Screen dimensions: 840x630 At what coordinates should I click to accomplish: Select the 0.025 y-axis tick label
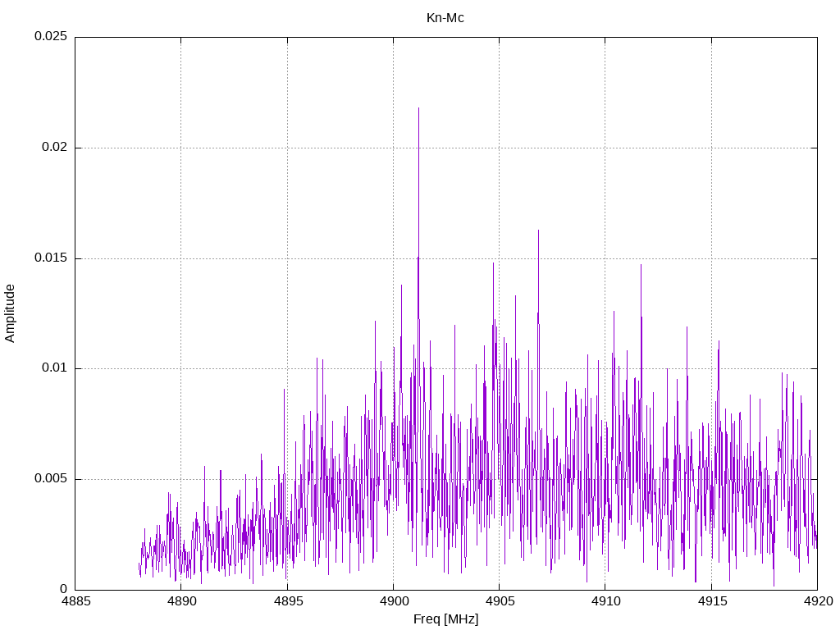click(x=50, y=37)
